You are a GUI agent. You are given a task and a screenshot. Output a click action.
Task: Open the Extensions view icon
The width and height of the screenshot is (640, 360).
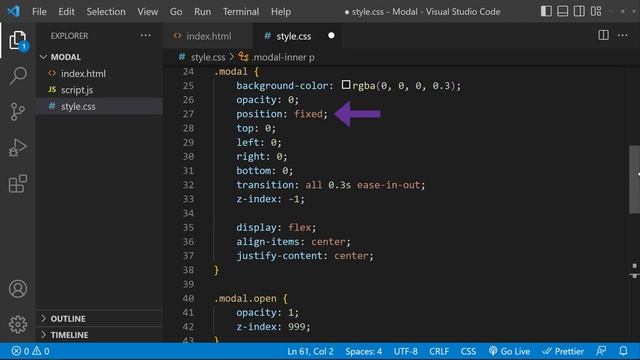pyautogui.click(x=18, y=183)
